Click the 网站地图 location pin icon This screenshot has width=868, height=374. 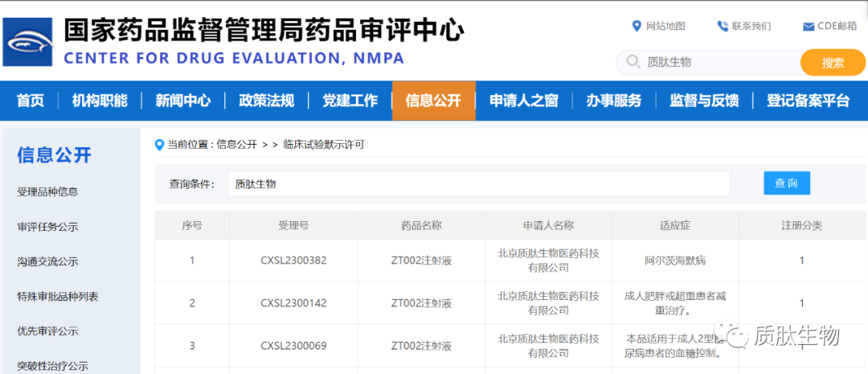[x=637, y=26]
